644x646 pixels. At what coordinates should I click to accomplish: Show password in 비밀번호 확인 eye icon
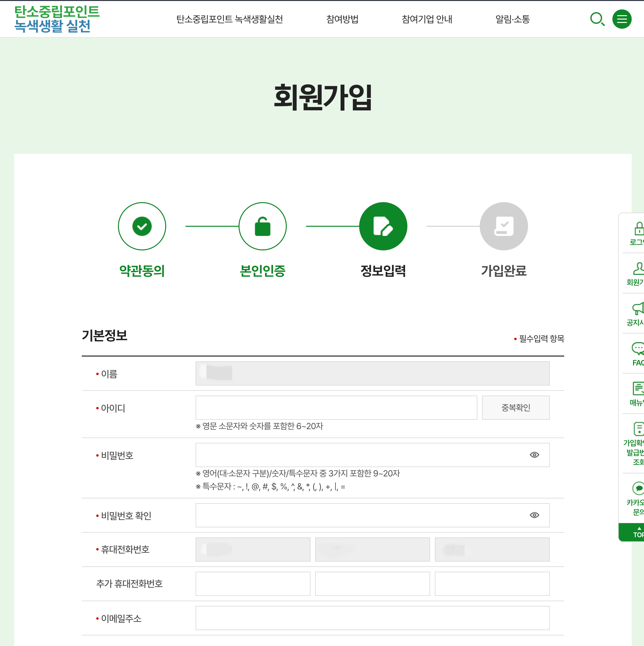[534, 515]
